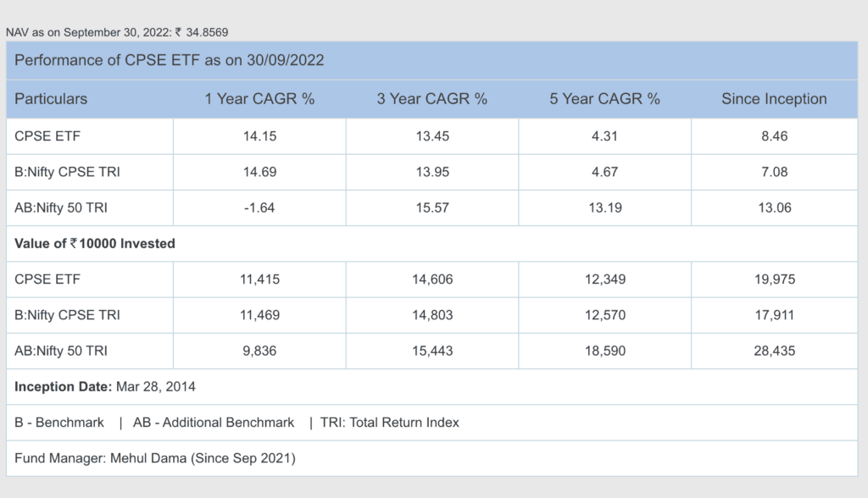Click the Since Inception column header
This screenshot has width=868, height=498.
(x=774, y=98)
